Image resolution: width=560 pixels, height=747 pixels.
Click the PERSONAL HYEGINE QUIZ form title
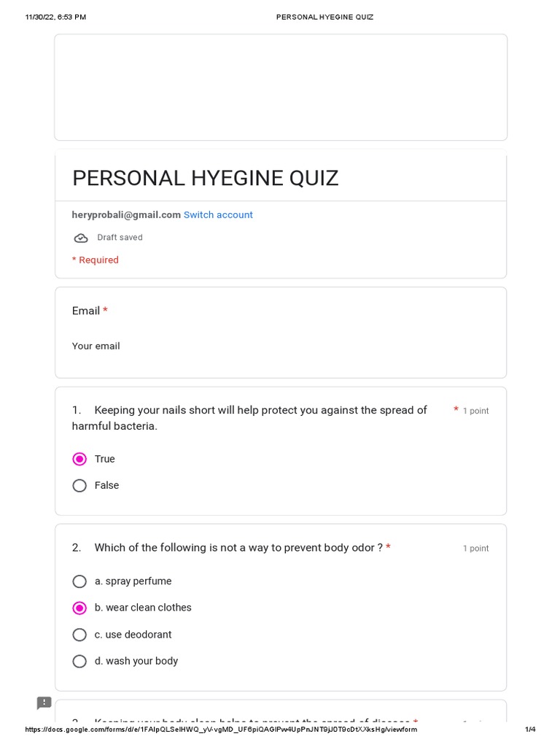(206, 179)
